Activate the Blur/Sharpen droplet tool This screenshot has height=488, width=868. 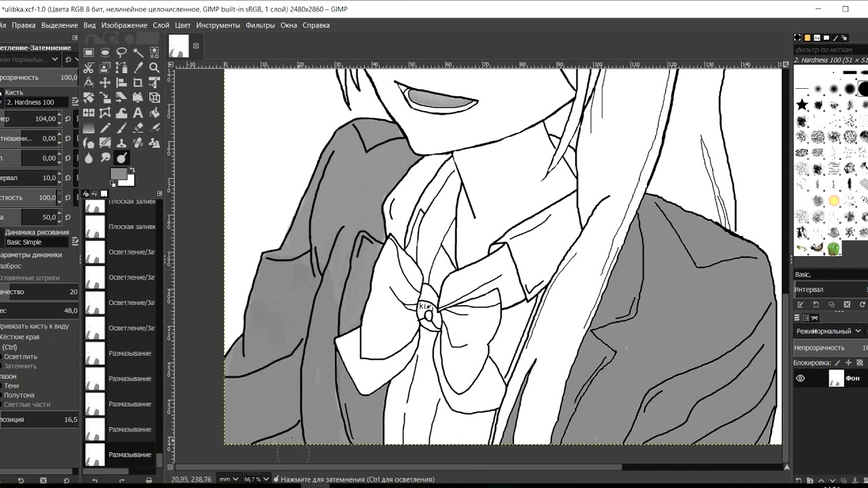89,158
